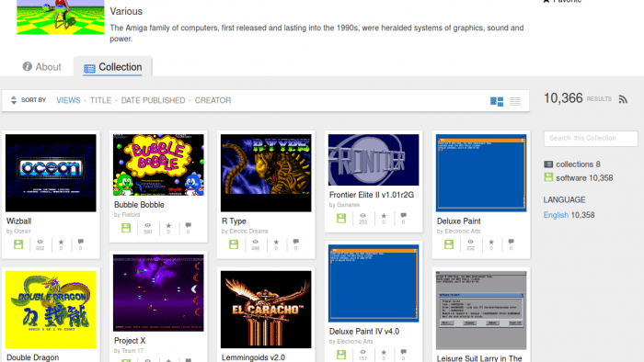Open the R Type cover image
Image resolution: width=644 pixels, height=362 pixels.
pyautogui.click(x=266, y=173)
